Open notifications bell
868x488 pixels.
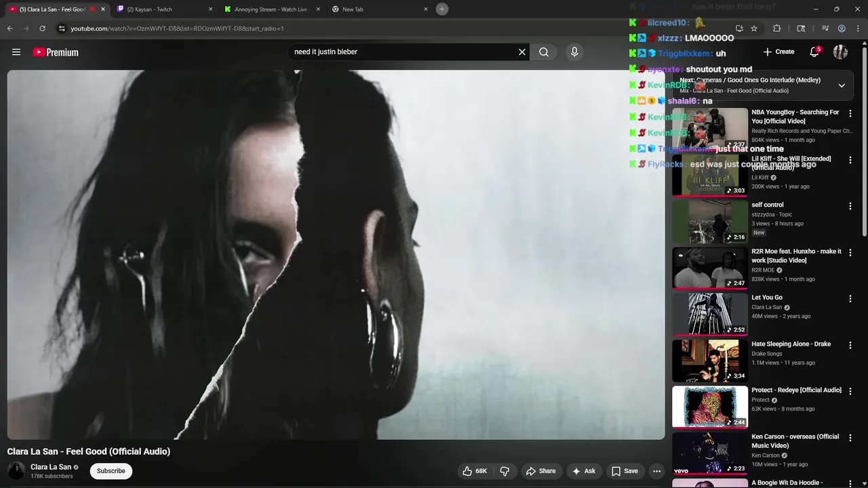(814, 52)
